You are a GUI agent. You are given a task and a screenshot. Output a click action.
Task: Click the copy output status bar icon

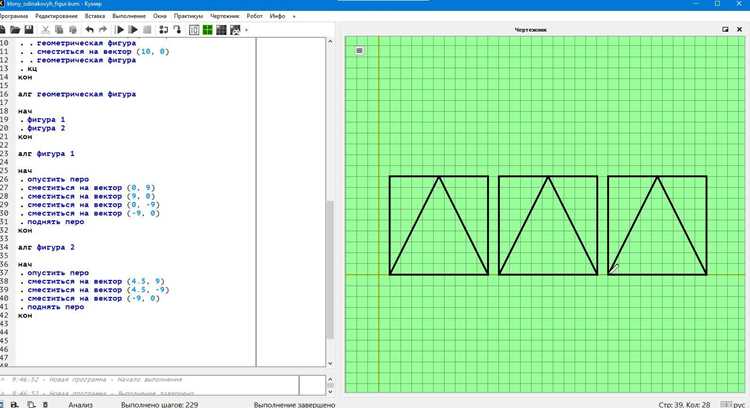[x=31, y=405]
